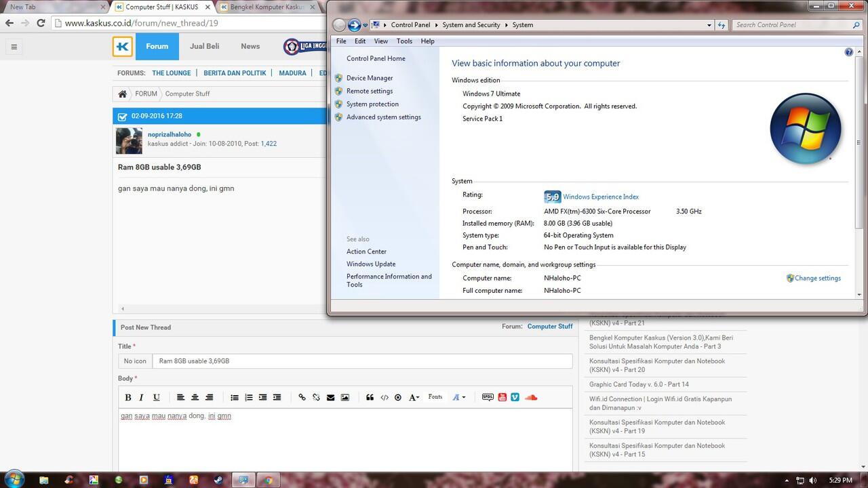868x488 pixels.
Task: Align body text left
Action: [x=180, y=397]
